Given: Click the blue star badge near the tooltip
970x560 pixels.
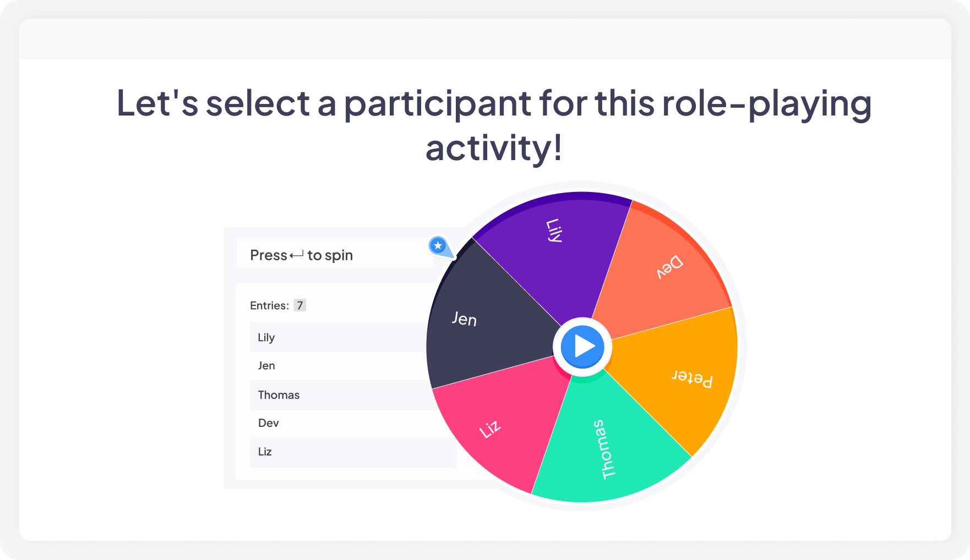Looking at the screenshot, I should pos(438,246).
